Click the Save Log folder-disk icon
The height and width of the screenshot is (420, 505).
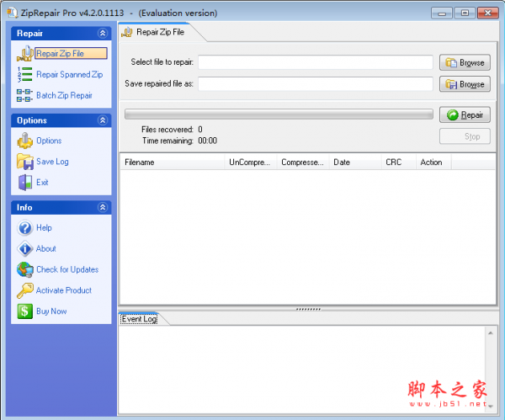coord(24,162)
